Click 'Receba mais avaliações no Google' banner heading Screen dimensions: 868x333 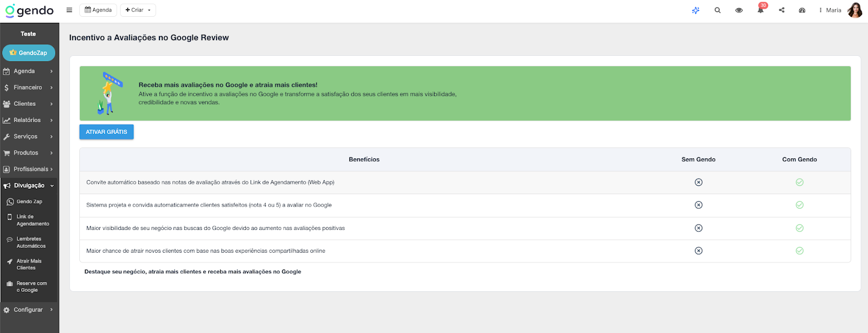click(228, 85)
